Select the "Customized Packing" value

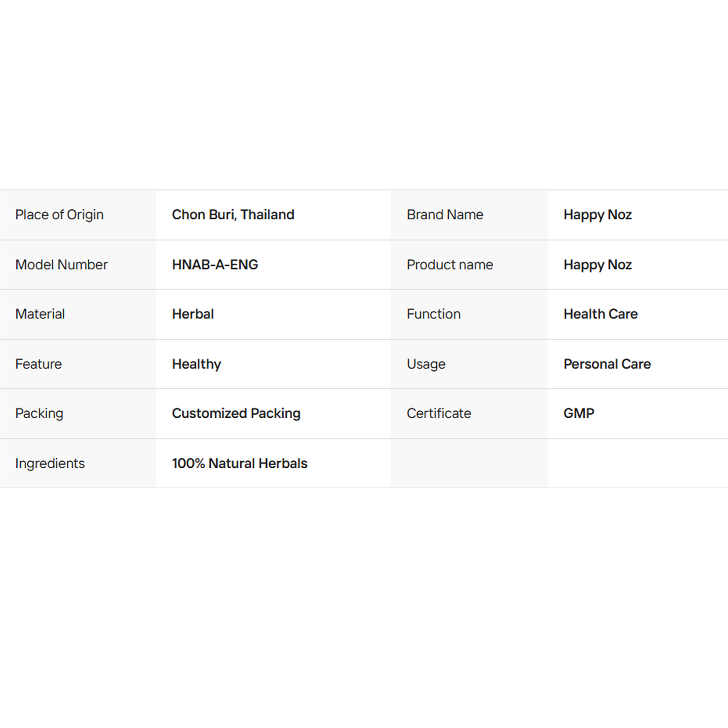[x=236, y=413]
